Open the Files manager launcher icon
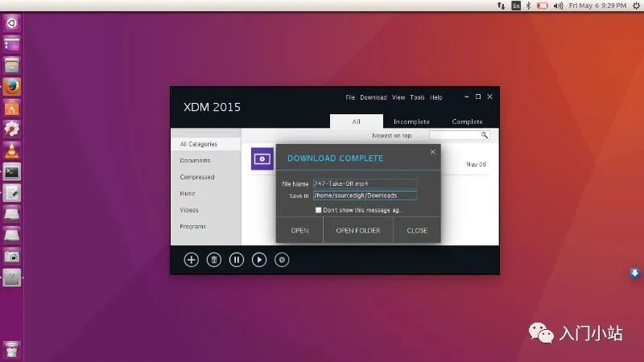This screenshot has height=362, width=644. coord(11,65)
